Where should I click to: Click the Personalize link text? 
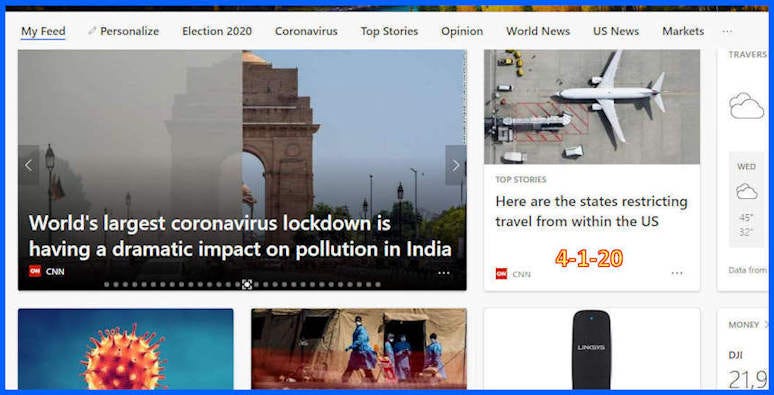[x=129, y=31]
